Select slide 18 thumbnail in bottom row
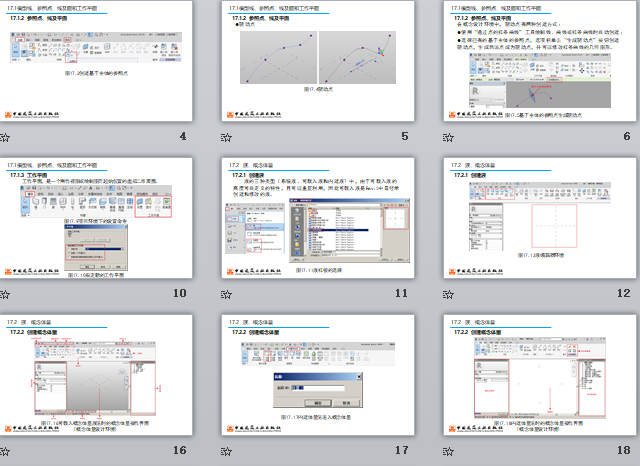This screenshot has width=640, height=466. [540, 375]
